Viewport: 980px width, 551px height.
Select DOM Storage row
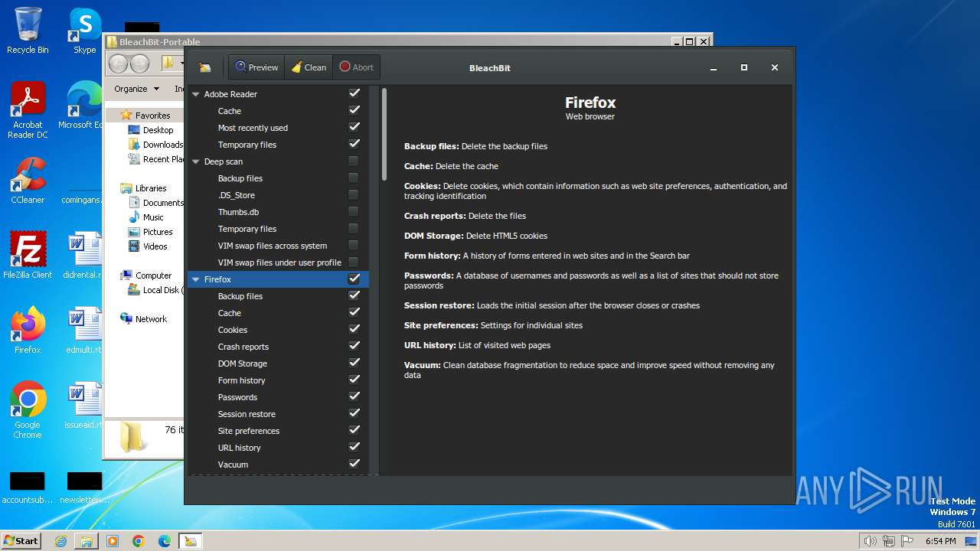pyautogui.click(x=278, y=364)
